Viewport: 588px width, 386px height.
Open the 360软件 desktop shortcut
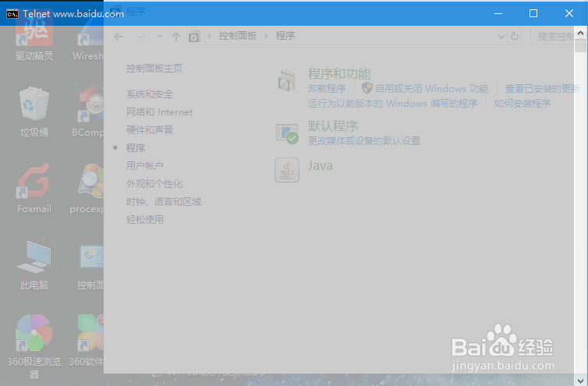coord(87,341)
